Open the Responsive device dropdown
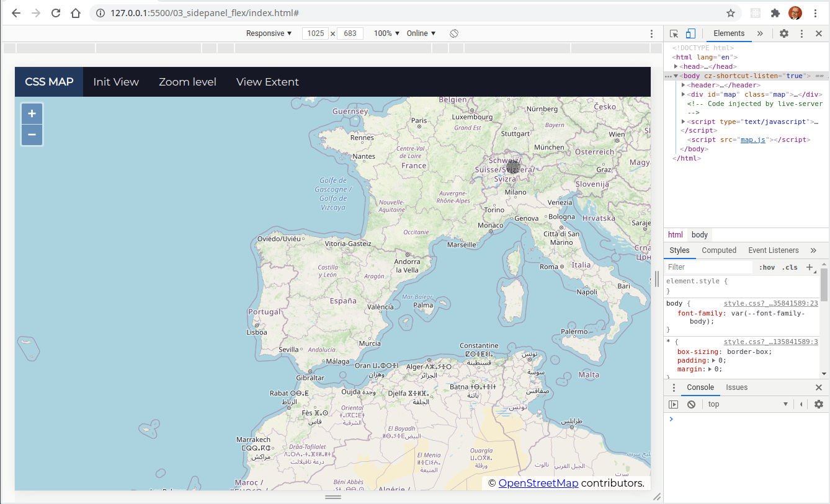 click(269, 33)
